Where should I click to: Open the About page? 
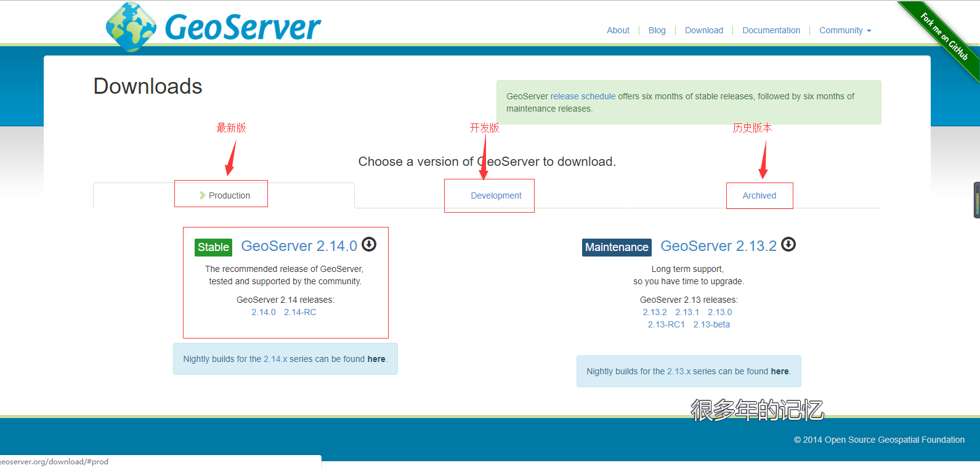[618, 30]
